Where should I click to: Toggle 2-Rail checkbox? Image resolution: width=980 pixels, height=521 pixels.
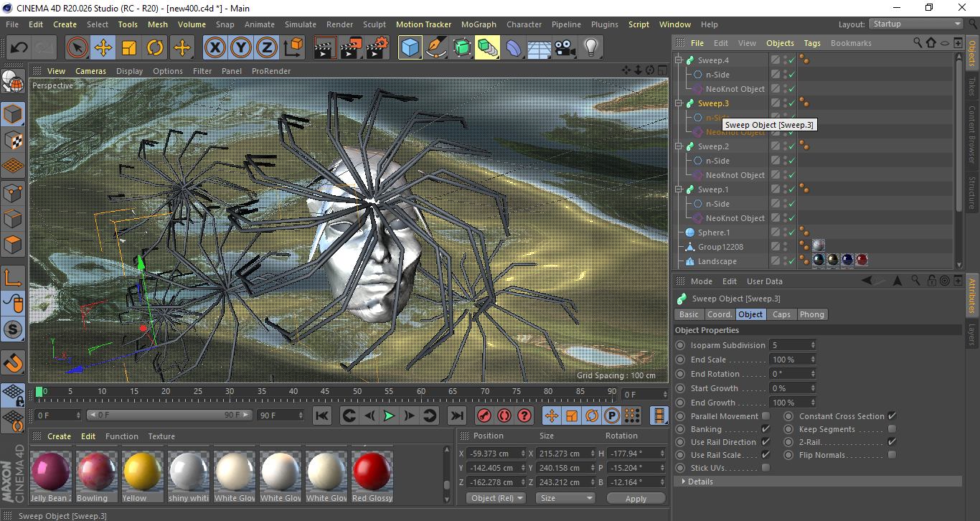tap(892, 442)
